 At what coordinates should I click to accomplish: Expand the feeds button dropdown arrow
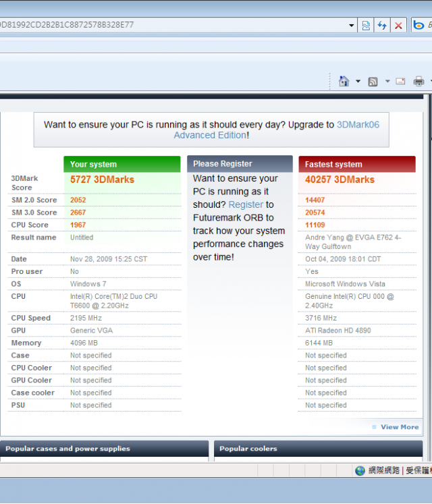[387, 82]
